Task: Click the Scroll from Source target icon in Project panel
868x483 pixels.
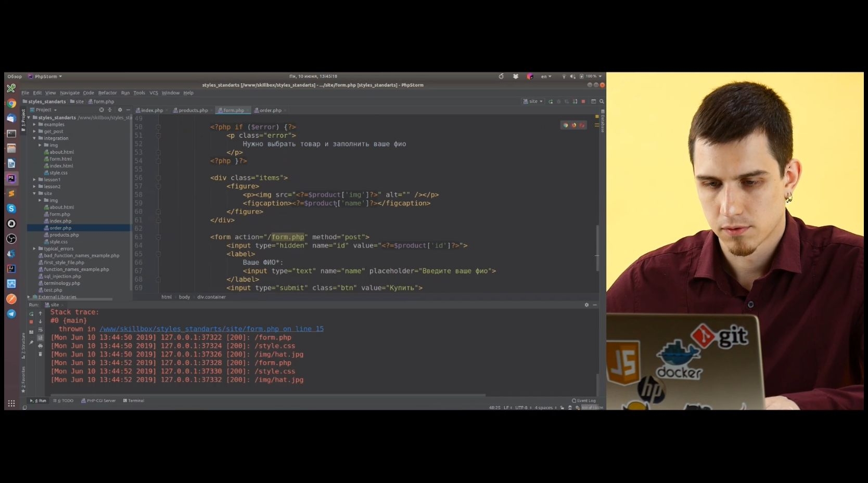Action: pos(101,110)
